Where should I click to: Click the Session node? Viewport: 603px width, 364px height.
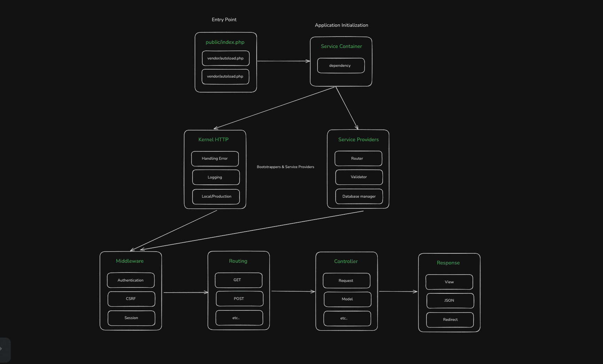[x=131, y=318]
